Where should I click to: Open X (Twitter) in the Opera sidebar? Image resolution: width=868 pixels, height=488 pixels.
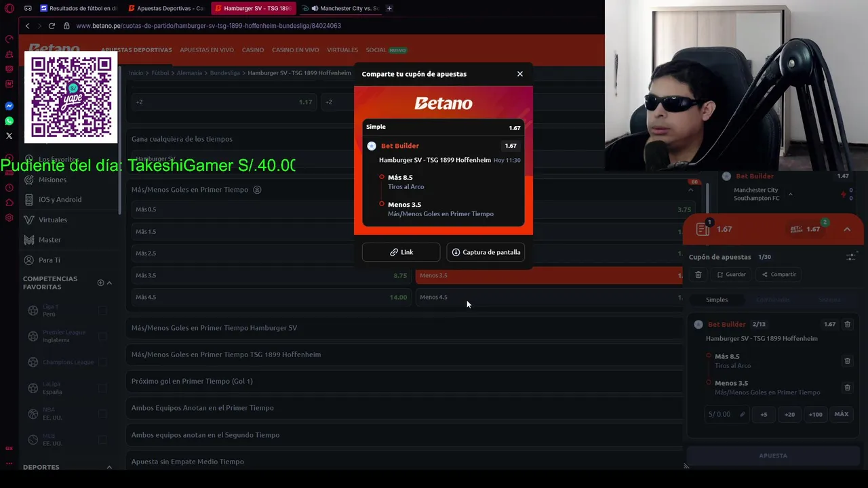tap(9, 136)
